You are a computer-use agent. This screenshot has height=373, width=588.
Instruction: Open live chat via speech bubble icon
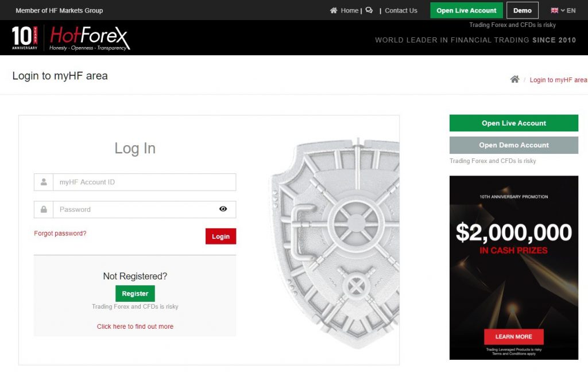(369, 10)
